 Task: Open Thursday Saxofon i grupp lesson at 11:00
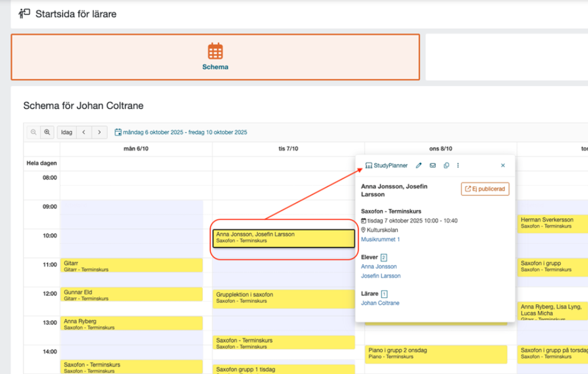[552, 267]
